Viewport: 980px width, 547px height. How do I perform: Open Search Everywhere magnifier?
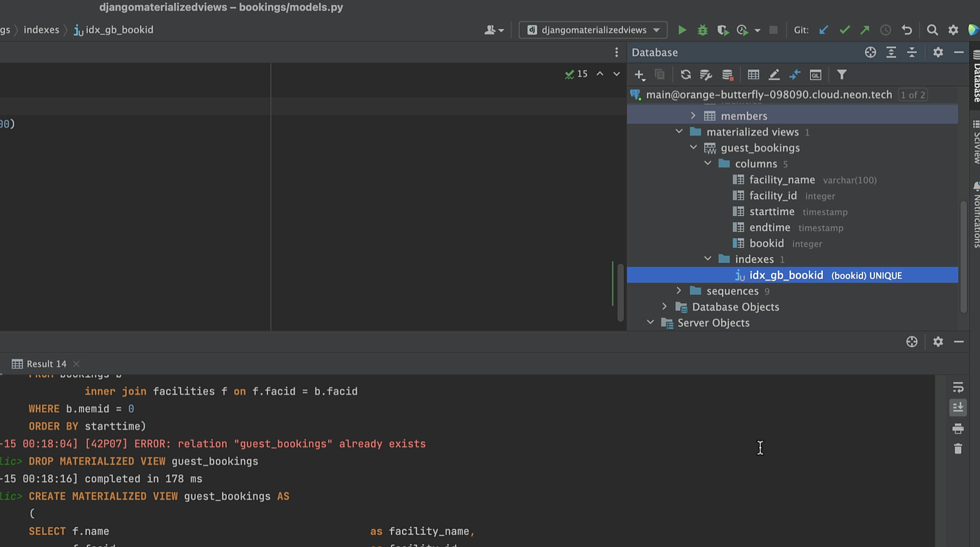click(932, 30)
